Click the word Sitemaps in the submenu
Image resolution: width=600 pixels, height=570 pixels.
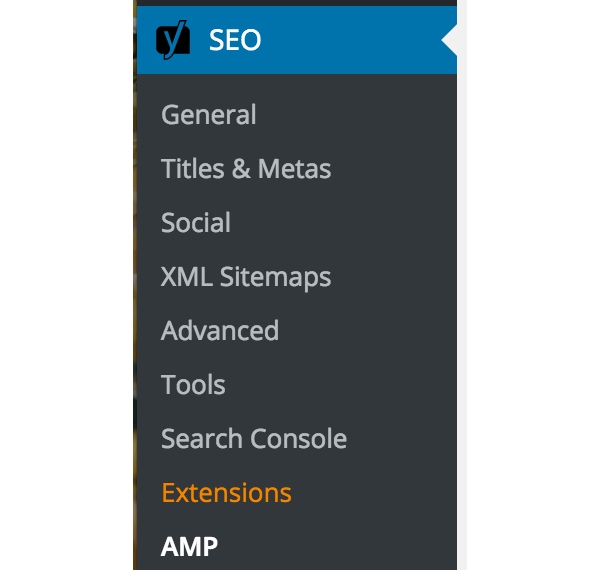point(276,277)
